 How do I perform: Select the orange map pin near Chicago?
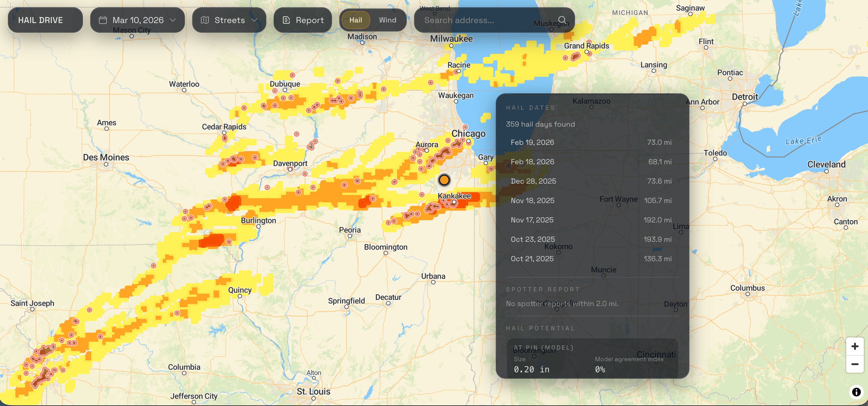pos(444,180)
